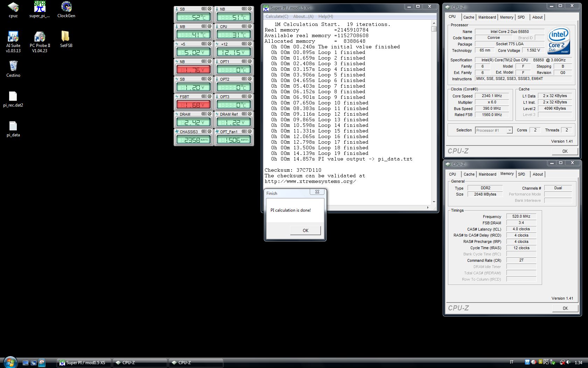Click the second CPU-Z taskbar button
This screenshot has height=368, width=588.
pos(196,363)
